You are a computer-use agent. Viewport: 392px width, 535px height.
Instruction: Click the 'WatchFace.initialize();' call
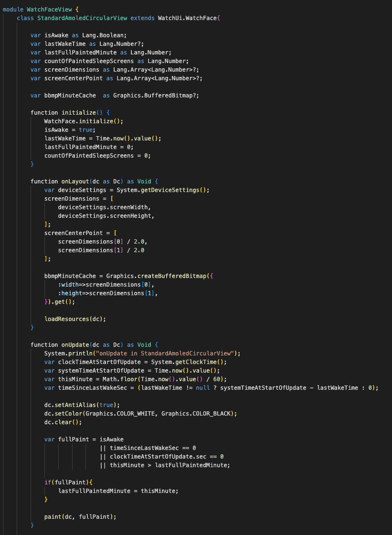click(84, 121)
